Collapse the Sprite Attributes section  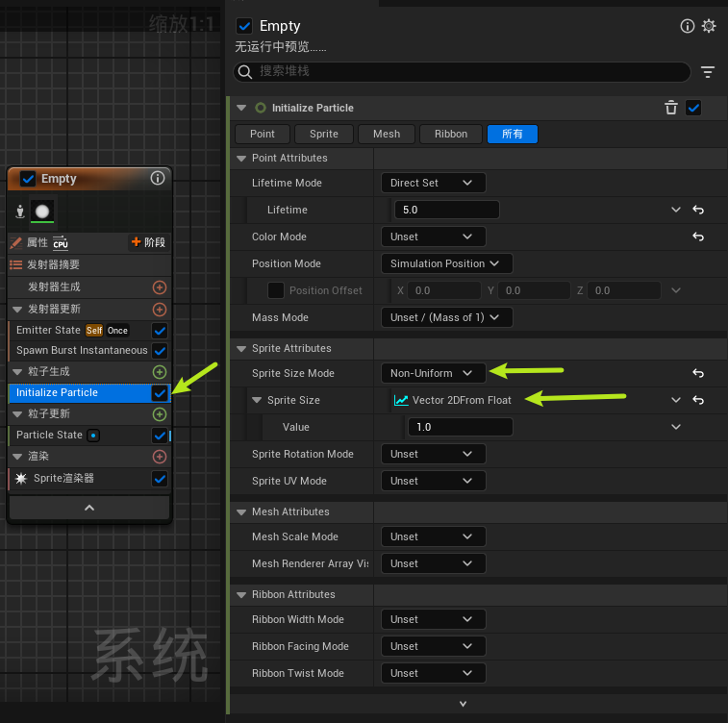pos(241,348)
